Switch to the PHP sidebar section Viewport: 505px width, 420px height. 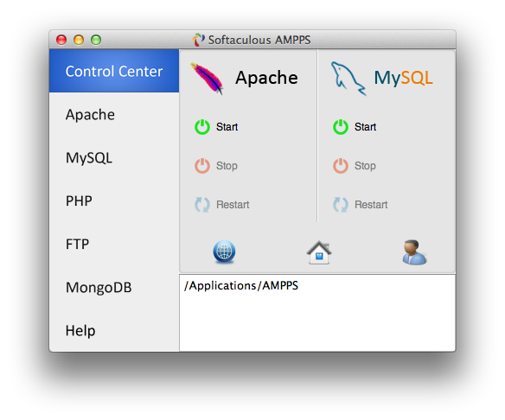(x=114, y=200)
